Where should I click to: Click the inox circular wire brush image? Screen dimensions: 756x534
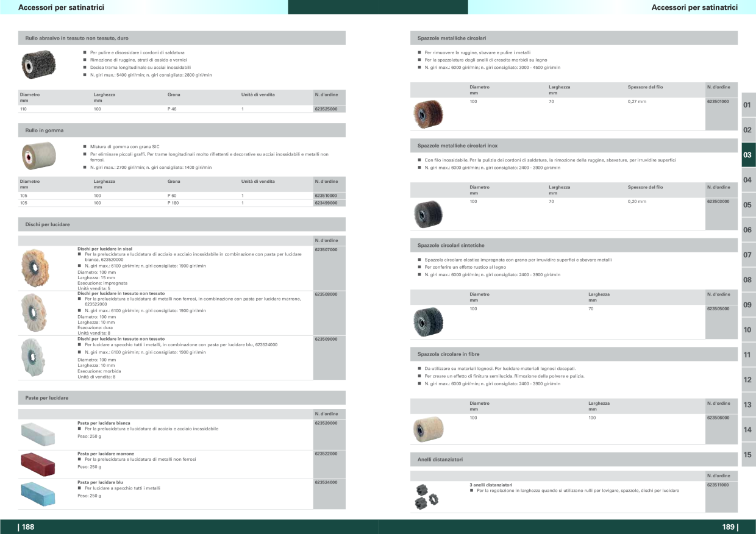click(428, 214)
